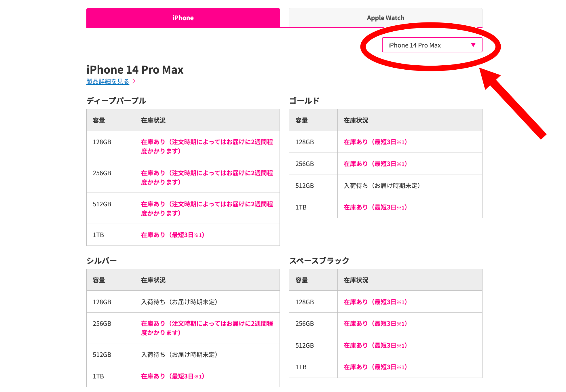
Task: Click ゴールド 256GB stock status
Action: (x=375, y=164)
